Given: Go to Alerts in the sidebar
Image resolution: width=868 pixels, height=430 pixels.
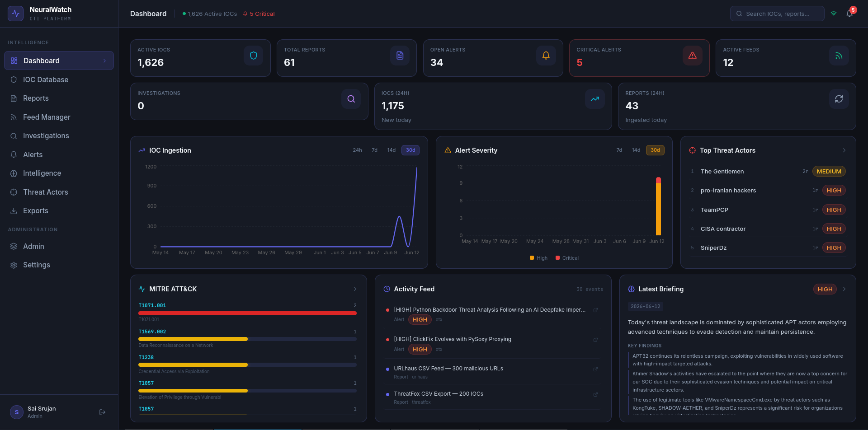Looking at the screenshot, I should (x=59, y=154).
